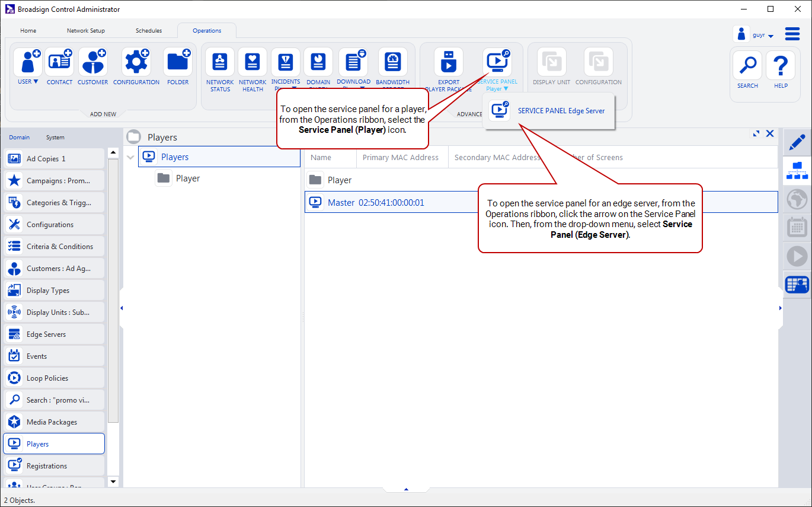Expand the Add New User dropdown

(28, 82)
